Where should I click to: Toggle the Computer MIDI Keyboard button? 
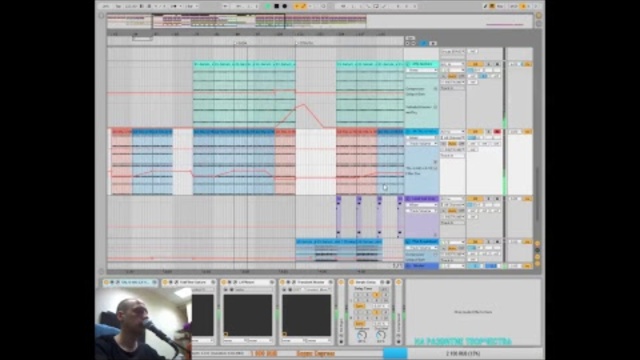tap(492, 6)
